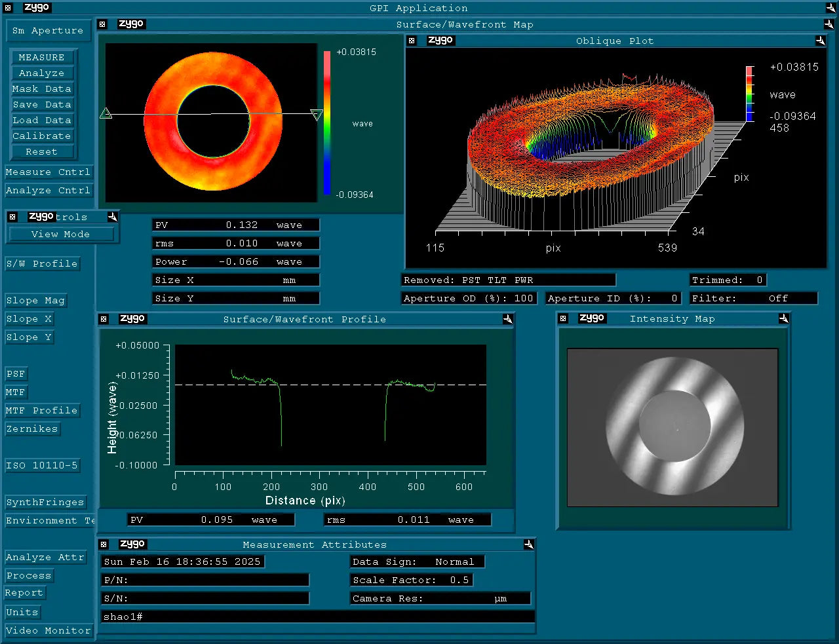Image resolution: width=839 pixels, height=644 pixels.
Task: Open the Scale Factor selector
Action: click(411, 580)
